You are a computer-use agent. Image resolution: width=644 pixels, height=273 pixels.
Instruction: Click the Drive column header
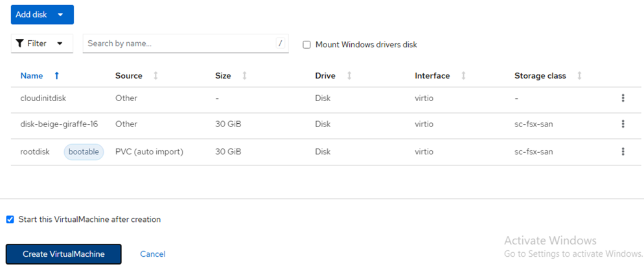tap(325, 76)
